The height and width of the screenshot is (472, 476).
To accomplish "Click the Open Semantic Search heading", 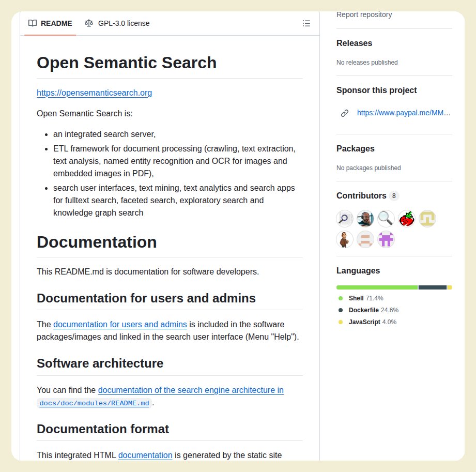I will coord(127,63).
